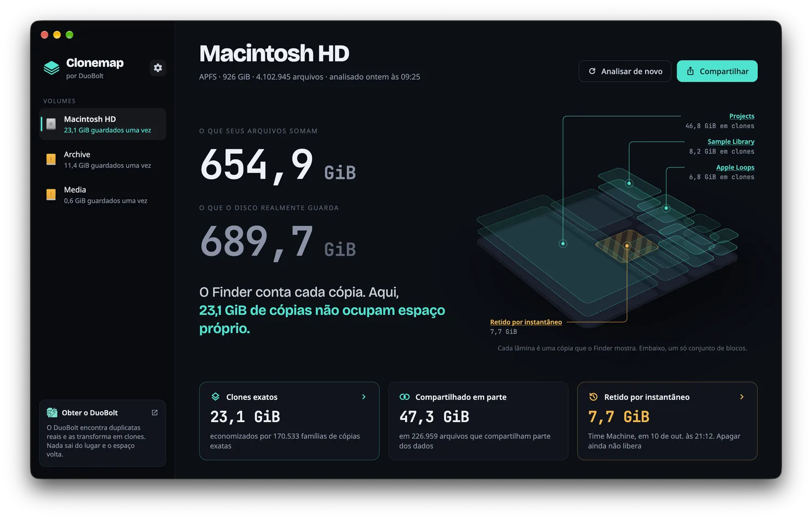Click the Compartilhar button

pos(717,71)
